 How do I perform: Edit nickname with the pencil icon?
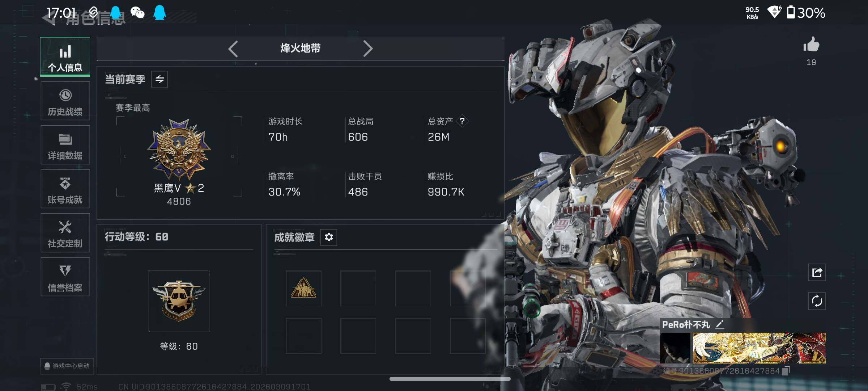pos(720,324)
